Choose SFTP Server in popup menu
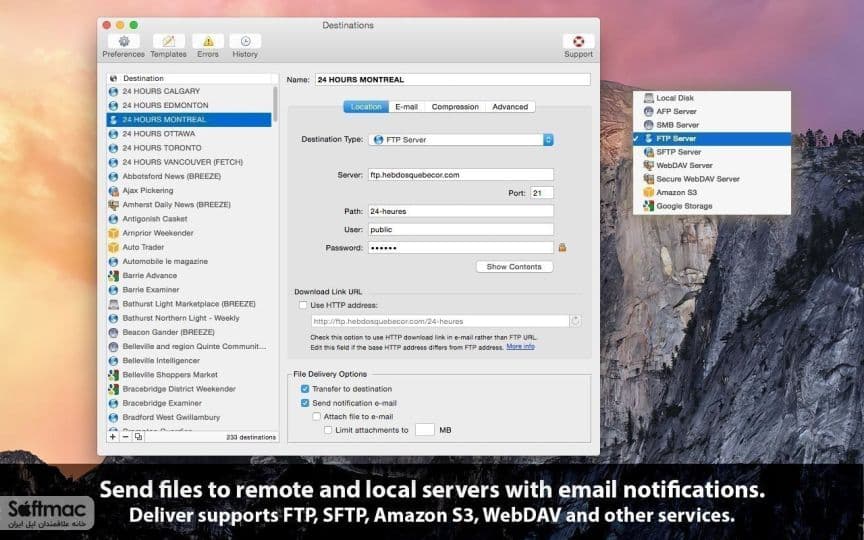Screen dimensions: 864x540 [711, 152]
